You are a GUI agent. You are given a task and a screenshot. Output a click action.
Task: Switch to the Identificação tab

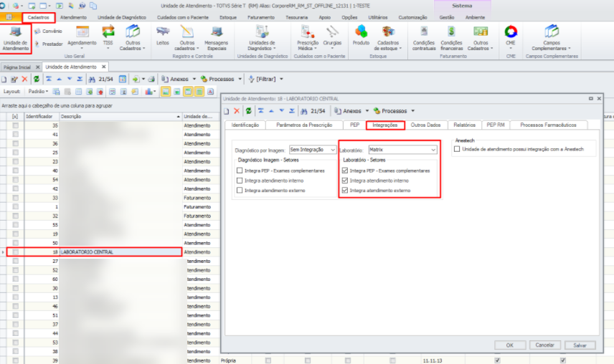click(245, 125)
